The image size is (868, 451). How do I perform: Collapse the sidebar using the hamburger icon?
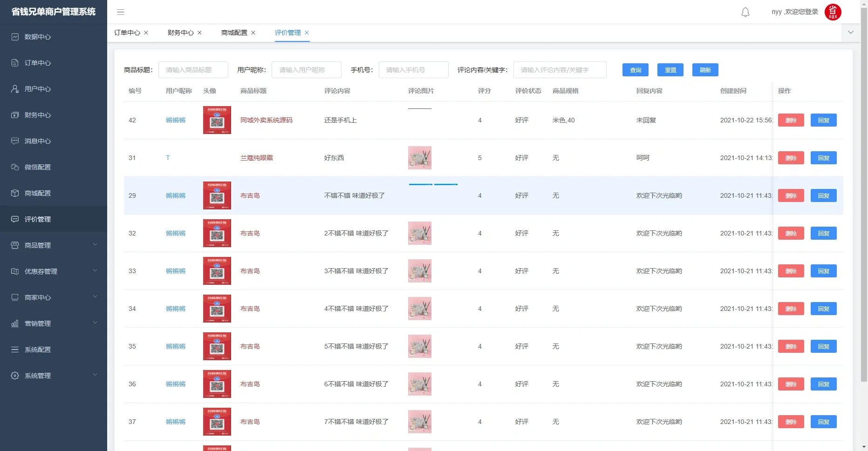[x=121, y=12]
